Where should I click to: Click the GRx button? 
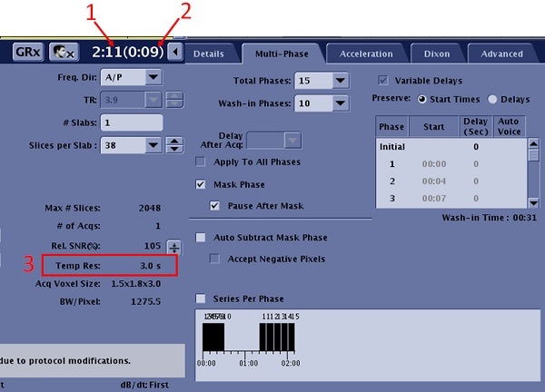(x=25, y=53)
